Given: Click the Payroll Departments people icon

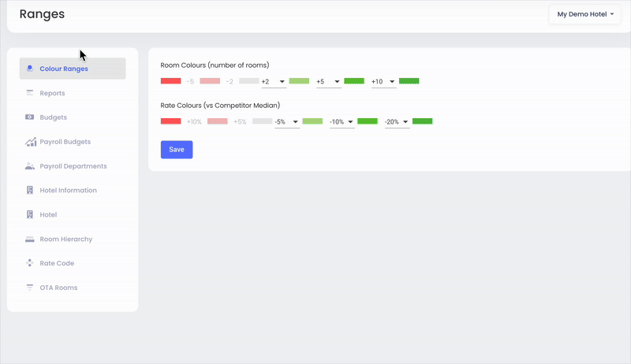Looking at the screenshot, I should 30,166.
